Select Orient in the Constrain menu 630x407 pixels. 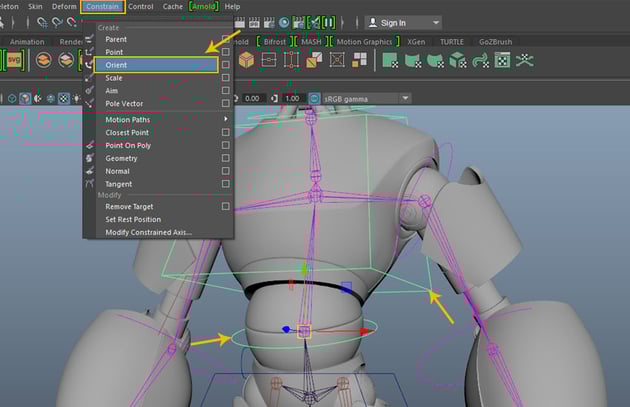pos(116,65)
